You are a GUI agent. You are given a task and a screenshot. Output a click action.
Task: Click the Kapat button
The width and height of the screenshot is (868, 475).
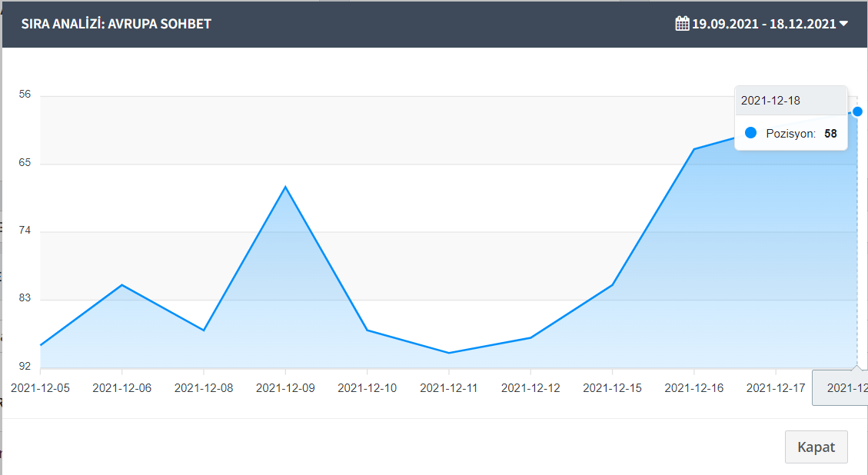(816, 447)
